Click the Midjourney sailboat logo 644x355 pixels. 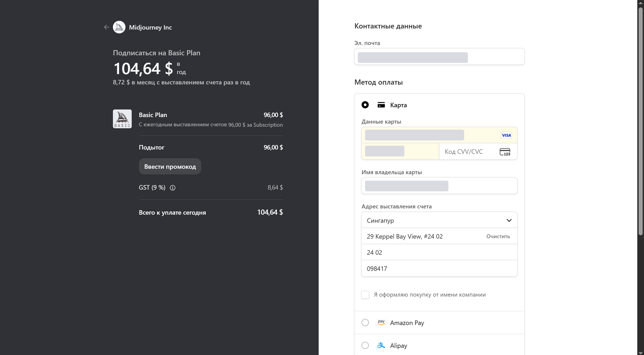coord(119,27)
